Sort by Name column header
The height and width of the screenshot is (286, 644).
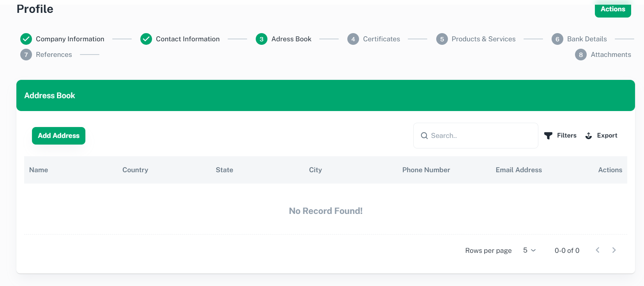click(39, 170)
